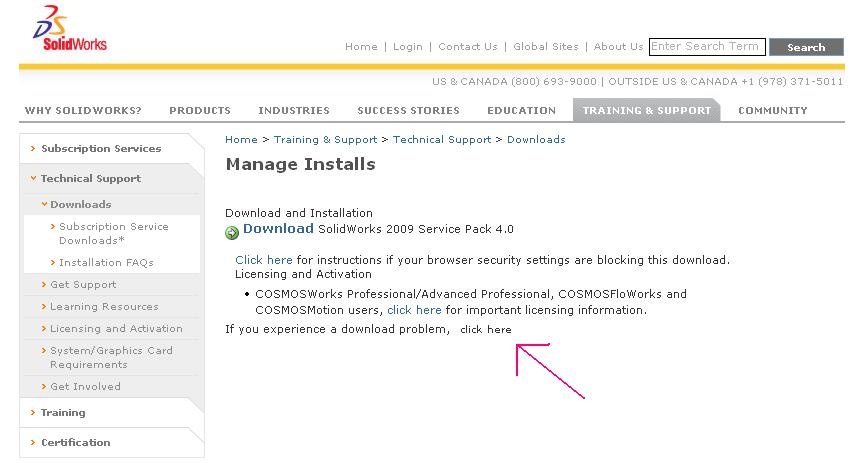Click the Download SolidWorks 2009 link
The width and height of the screenshot is (868, 467).
point(278,229)
